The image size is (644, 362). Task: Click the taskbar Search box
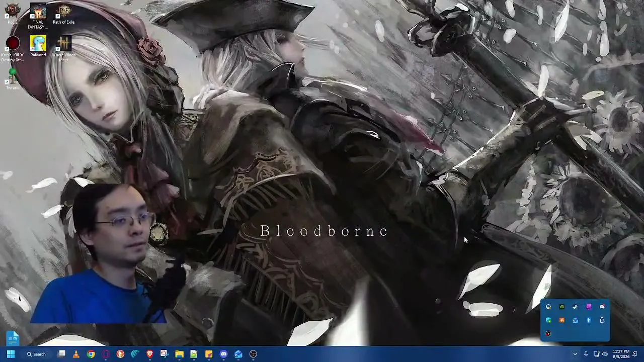click(37, 354)
